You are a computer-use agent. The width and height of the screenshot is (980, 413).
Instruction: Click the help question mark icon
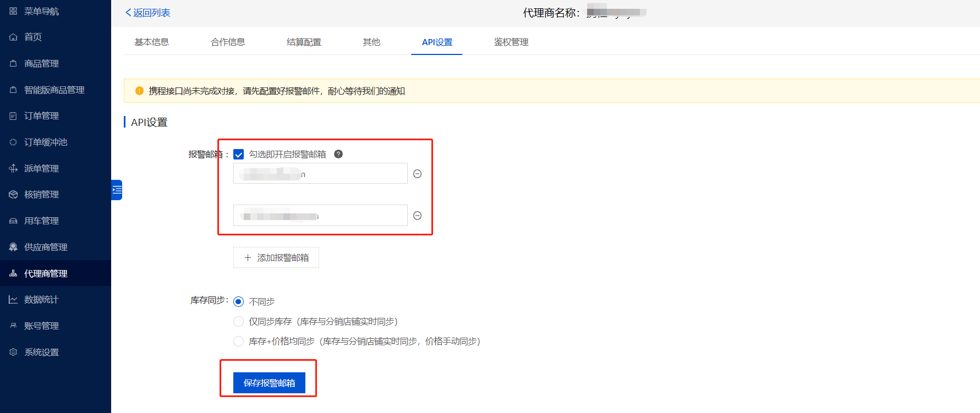tap(338, 154)
